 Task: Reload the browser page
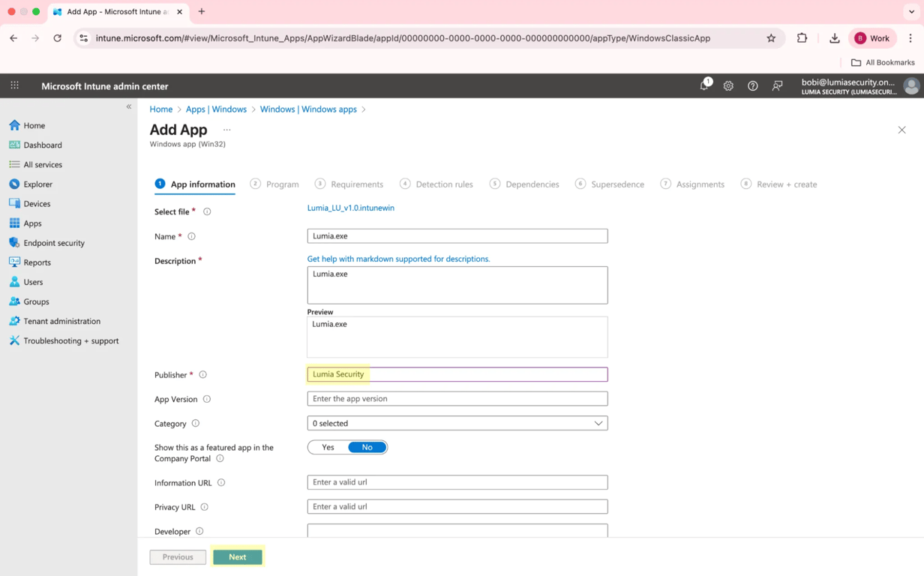(57, 38)
